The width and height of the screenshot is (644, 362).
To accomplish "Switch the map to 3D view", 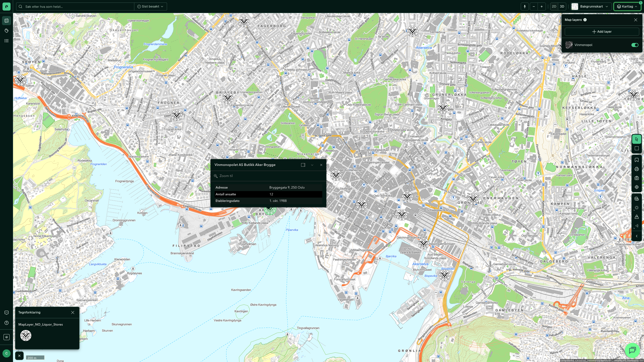I will click(562, 7).
